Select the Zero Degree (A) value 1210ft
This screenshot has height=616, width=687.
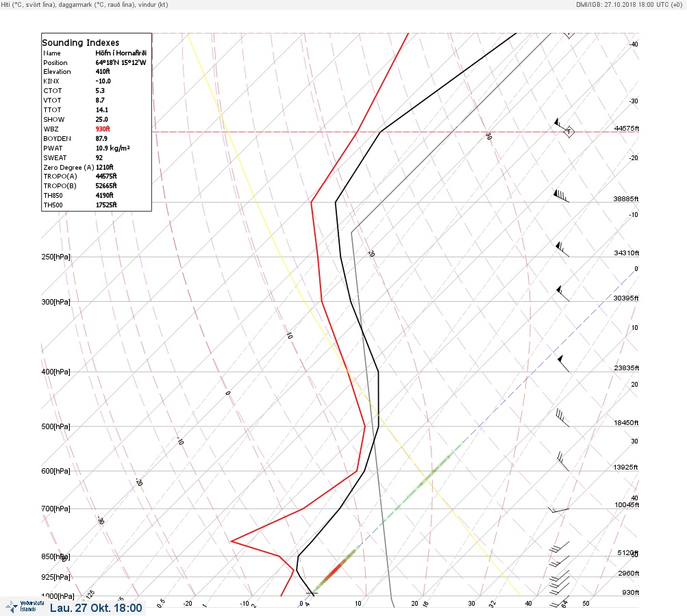[x=105, y=167]
